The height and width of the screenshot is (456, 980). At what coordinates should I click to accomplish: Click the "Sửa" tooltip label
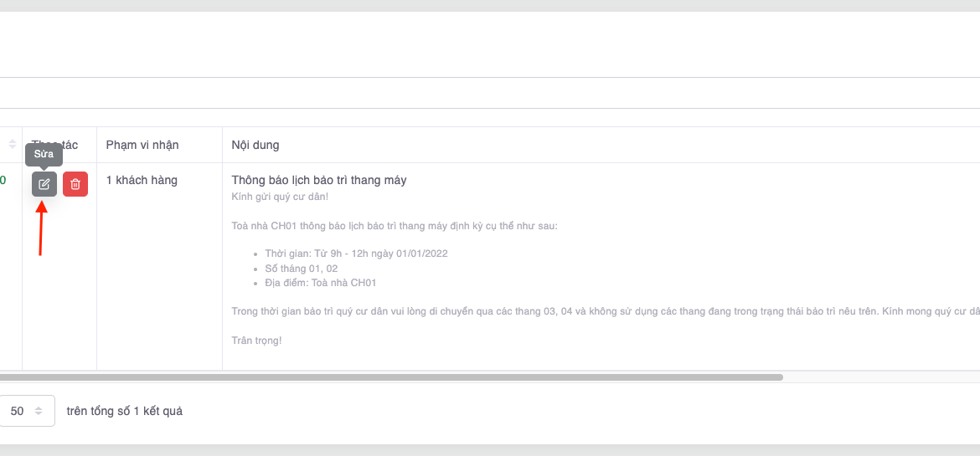point(44,154)
